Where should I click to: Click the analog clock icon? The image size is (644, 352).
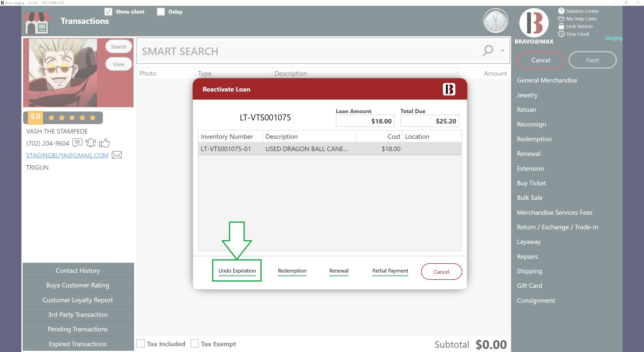[495, 21]
